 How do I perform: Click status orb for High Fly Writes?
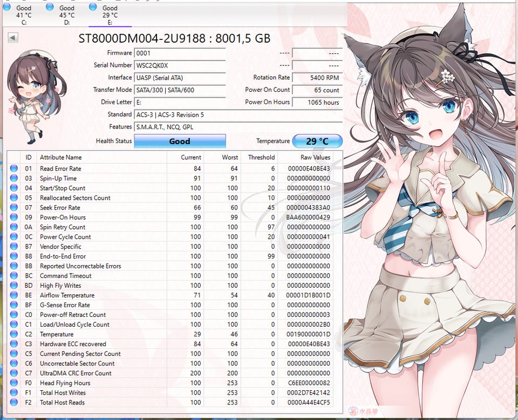[x=14, y=286]
